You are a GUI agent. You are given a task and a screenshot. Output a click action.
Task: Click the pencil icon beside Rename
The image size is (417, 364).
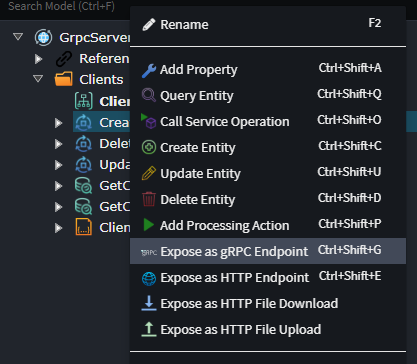tap(149, 25)
